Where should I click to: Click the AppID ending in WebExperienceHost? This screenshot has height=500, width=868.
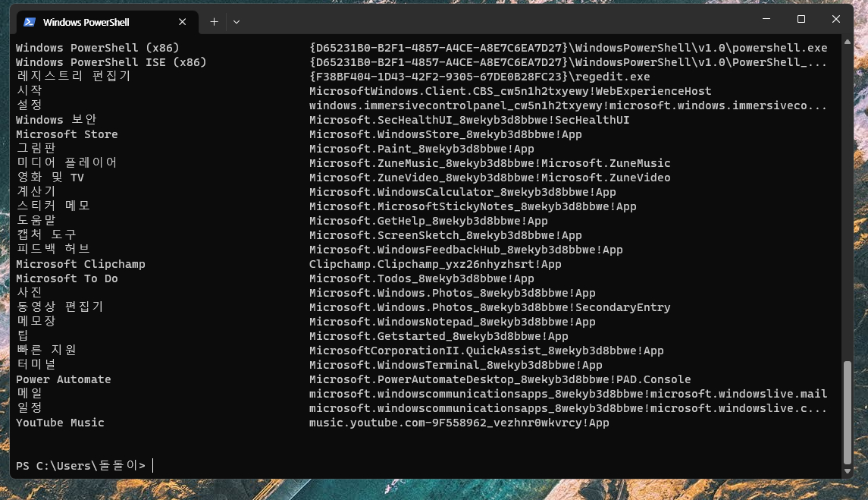point(510,91)
